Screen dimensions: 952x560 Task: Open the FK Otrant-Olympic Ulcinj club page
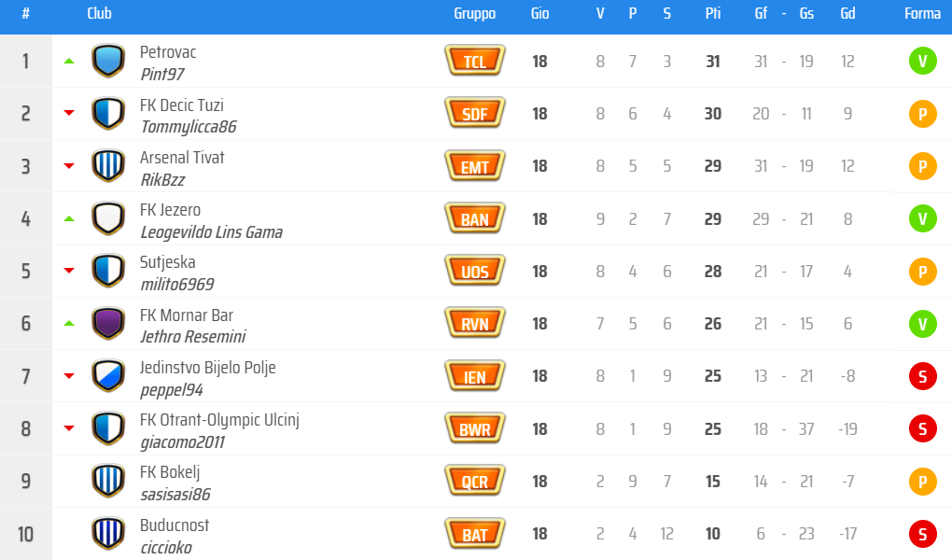click(x=219, y=420)
